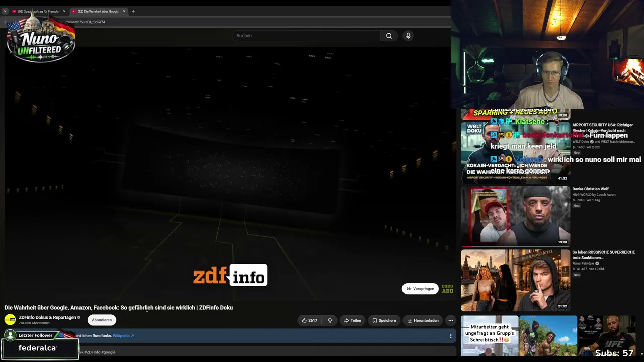The width and height of the screenshot is (644, 362).
Task: Open the 'Finn's Fairytale' channel name
Action: (583, 264)
